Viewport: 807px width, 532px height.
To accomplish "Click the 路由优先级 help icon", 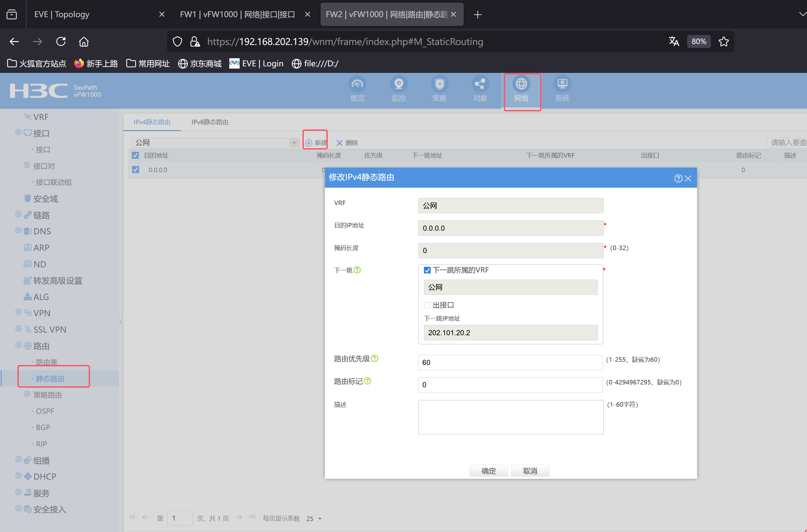I will click(x=374, y=359).
